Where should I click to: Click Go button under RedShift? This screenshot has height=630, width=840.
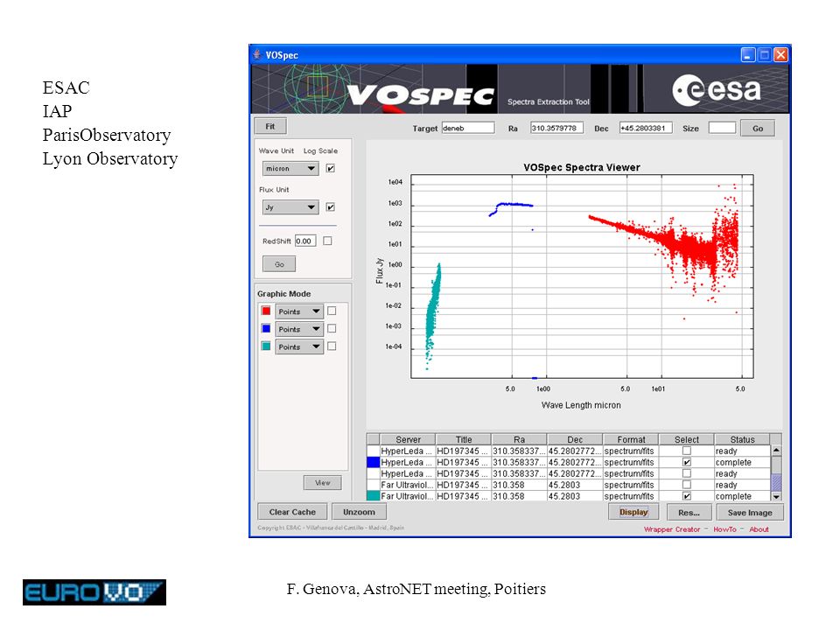tap(279, 264)
